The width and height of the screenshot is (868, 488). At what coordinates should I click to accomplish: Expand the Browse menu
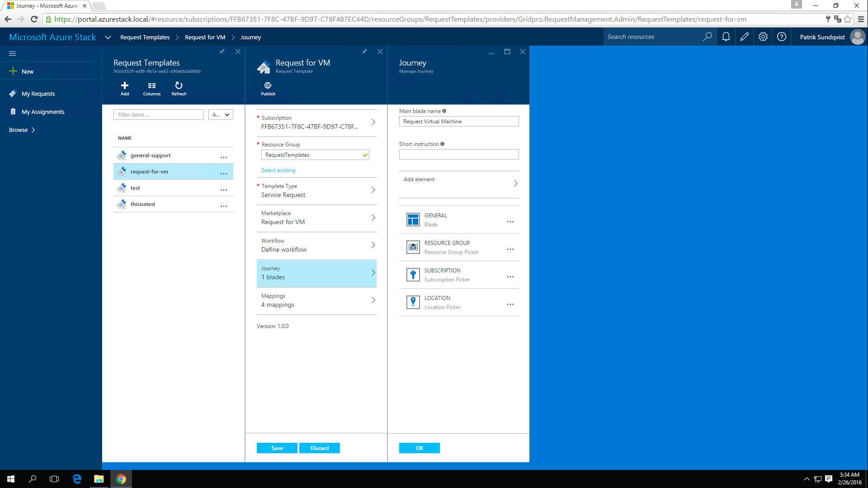(x=22, y=130)
